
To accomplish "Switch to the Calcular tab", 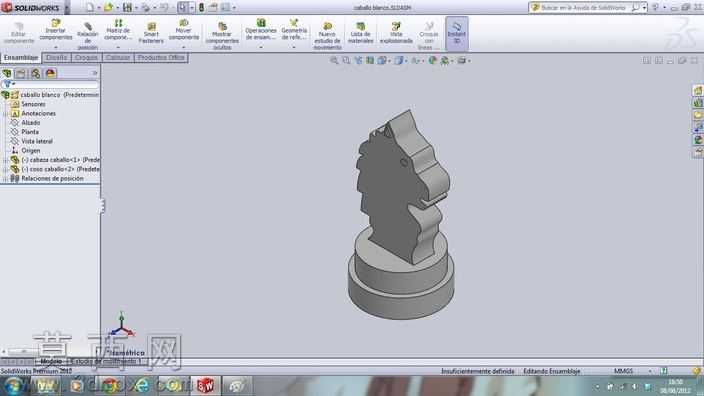I will click(x=118, y=57).
